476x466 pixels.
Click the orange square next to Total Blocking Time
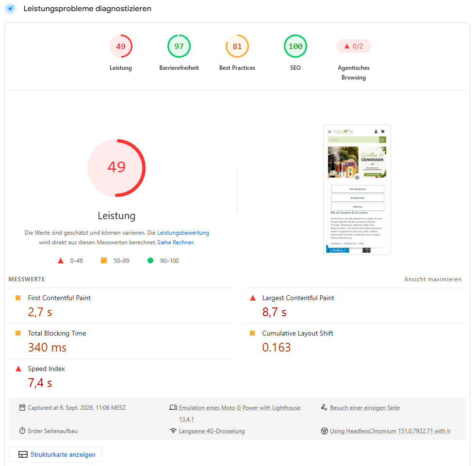coord(18,333)
